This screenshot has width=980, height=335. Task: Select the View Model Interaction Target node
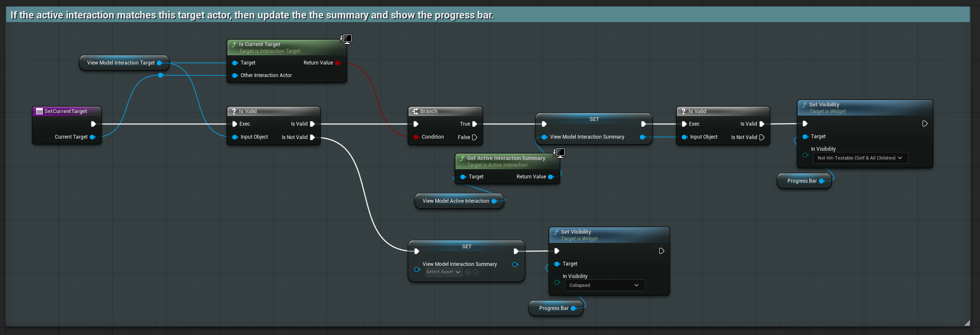click(x=121, y=63)
